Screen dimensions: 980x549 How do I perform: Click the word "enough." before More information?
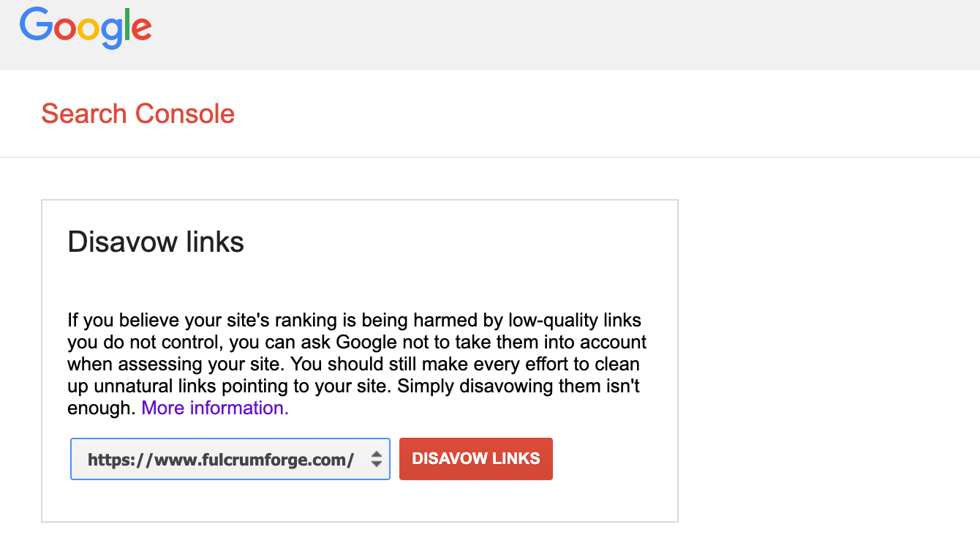tap(102, 408)
